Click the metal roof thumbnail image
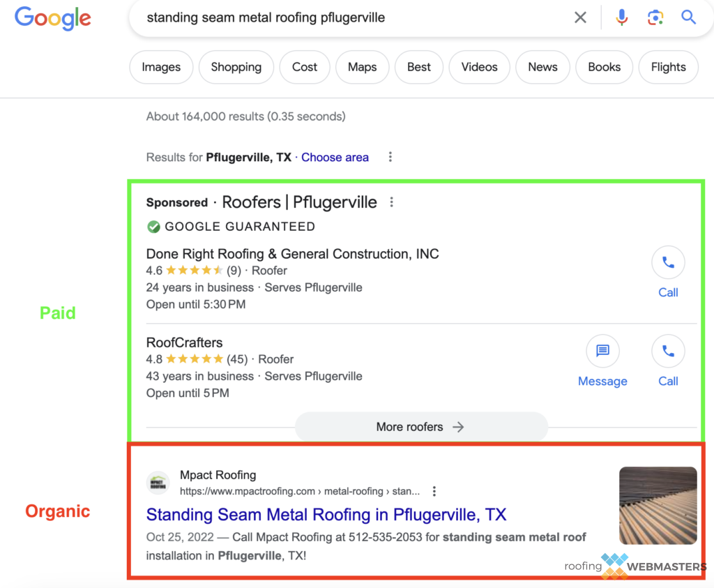The width and height of the screenshot is (714, 588). point(658,506)
